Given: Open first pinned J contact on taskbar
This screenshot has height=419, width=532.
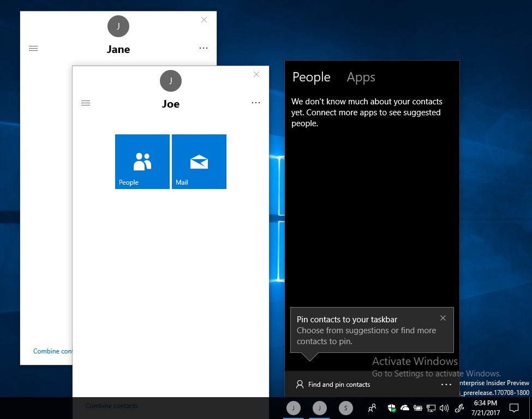Looking at the screenshot, I should point(294,408).
